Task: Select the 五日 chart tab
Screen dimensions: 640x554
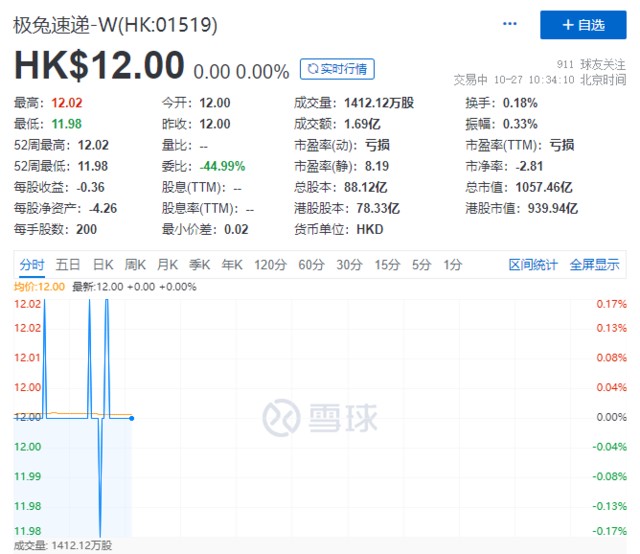Action: coord(68,265)
